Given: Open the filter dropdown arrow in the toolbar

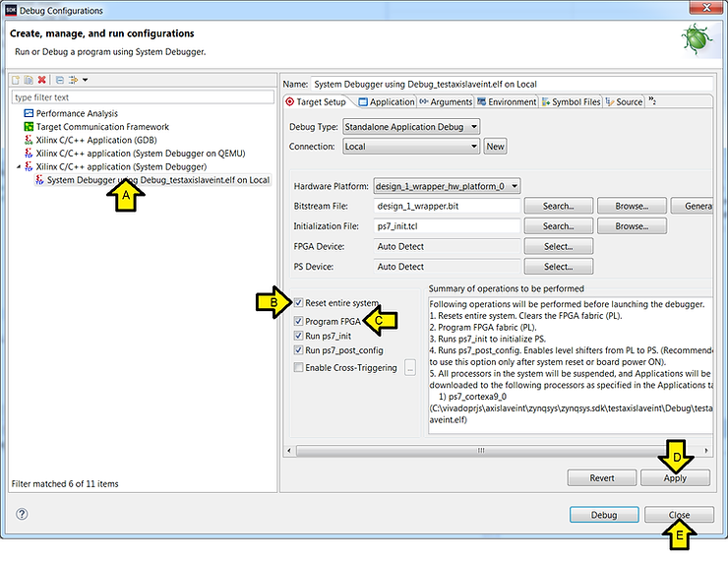Looking at the screenshot, I should coord(85,80).
